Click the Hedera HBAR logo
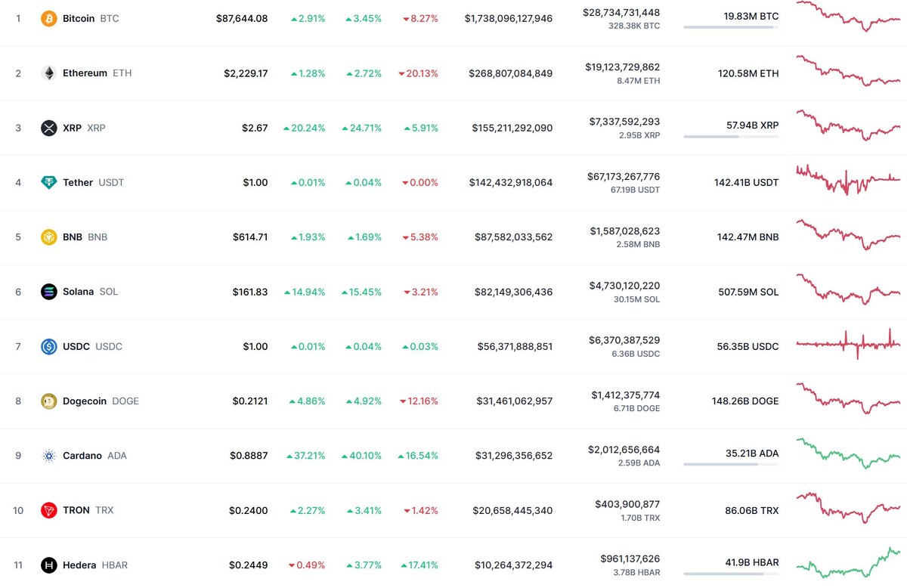This screenshot has width=907, height=588. [x=49, y=565]
